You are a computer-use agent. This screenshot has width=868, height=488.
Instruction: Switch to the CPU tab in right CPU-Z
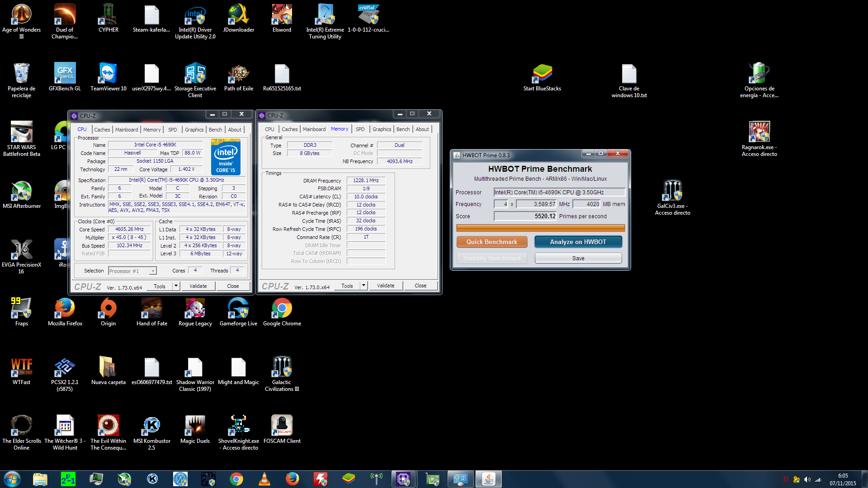[269, 129]
